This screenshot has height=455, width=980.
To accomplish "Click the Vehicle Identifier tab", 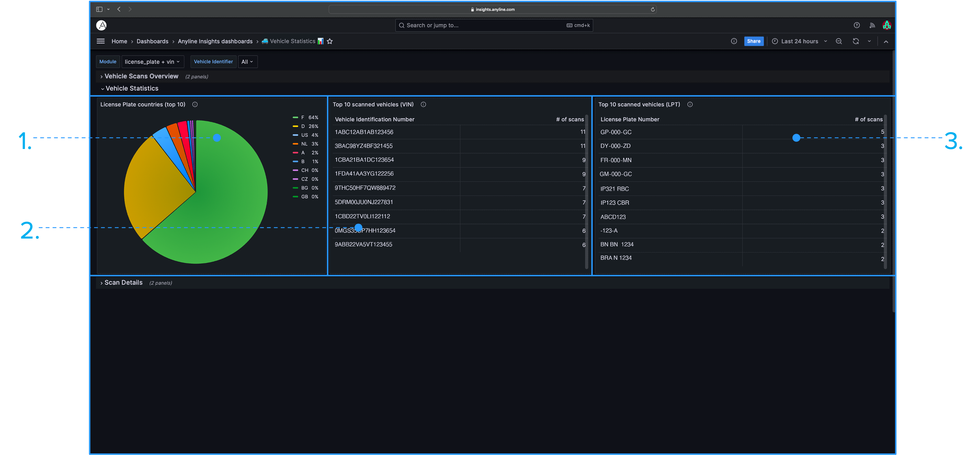I will [213, 61].
